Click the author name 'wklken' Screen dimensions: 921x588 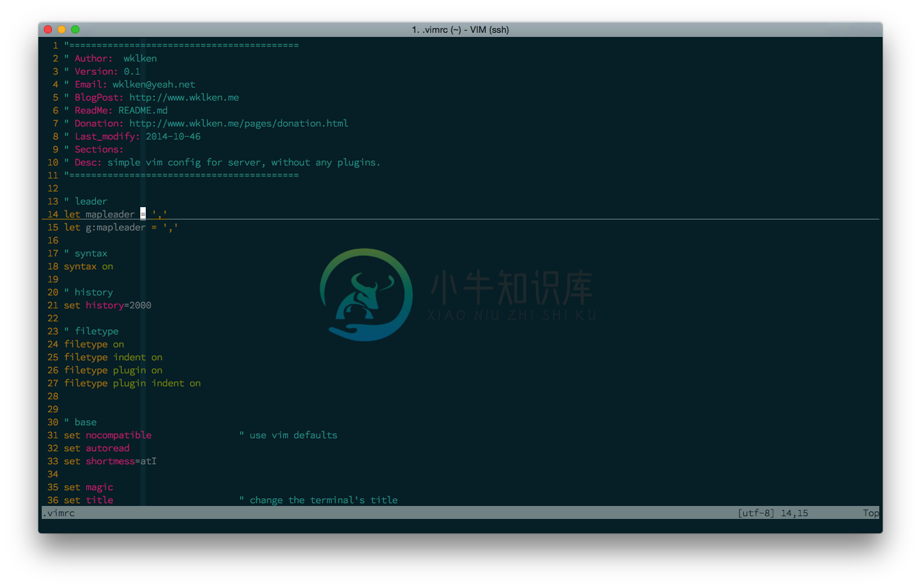point(140,58)
